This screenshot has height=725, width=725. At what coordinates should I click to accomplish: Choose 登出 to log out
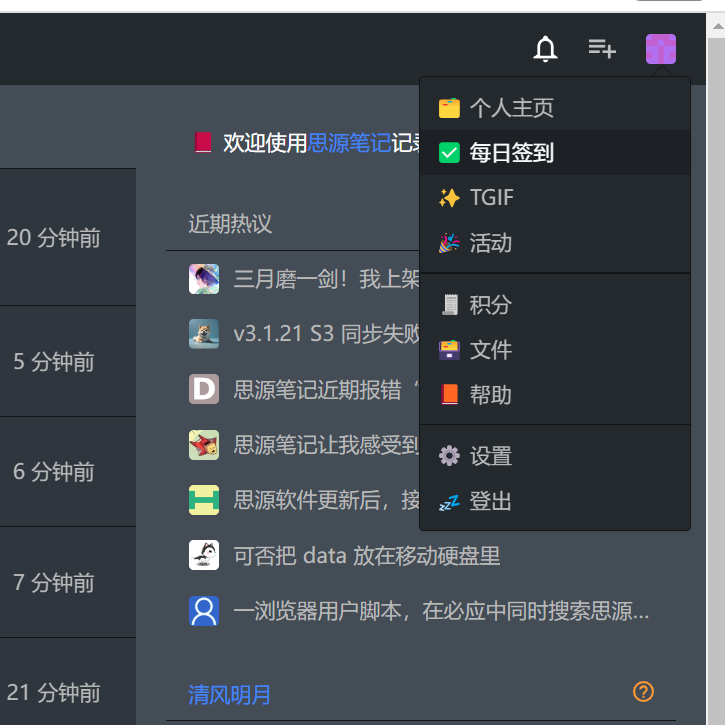tap(555, 501)
